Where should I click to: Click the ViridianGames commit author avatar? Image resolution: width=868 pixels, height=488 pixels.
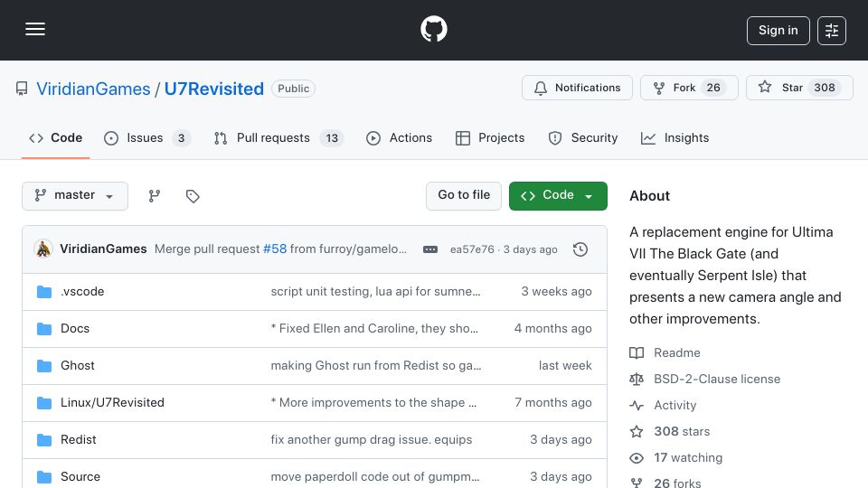pos(43,249)
